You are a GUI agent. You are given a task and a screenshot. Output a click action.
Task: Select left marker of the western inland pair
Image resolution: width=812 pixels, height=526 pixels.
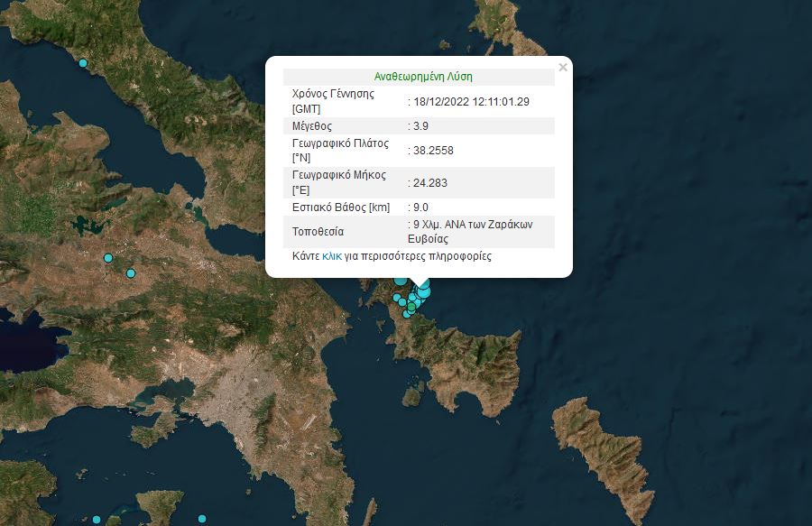tap(108, 258)
